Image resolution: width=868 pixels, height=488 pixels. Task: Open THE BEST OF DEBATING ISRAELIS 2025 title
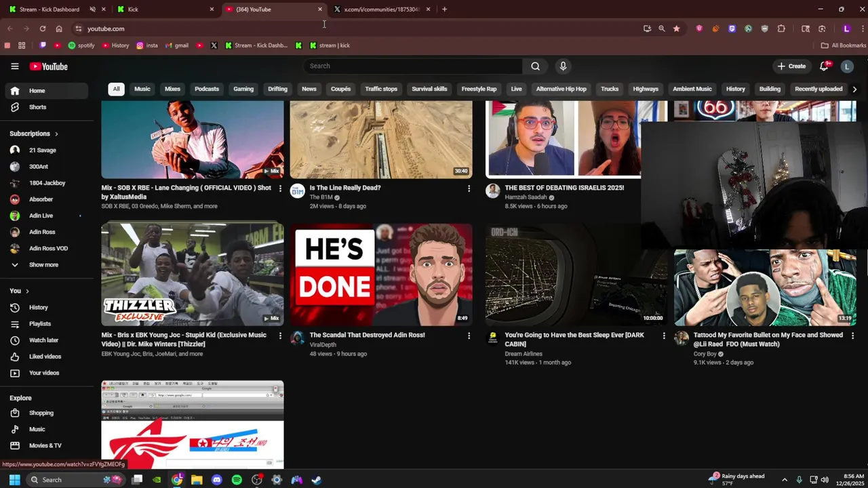click(x=564, y=188)
